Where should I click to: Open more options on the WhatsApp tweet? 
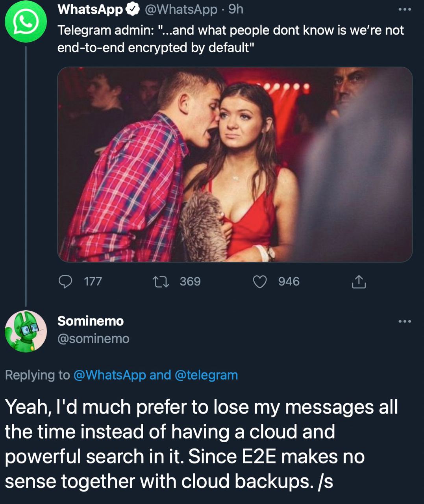[x=405, y=9]
